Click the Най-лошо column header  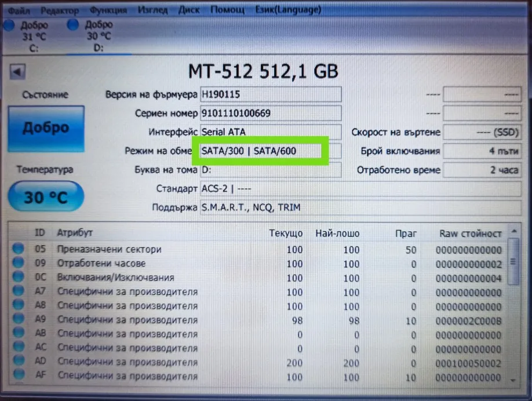coord(337,234)
